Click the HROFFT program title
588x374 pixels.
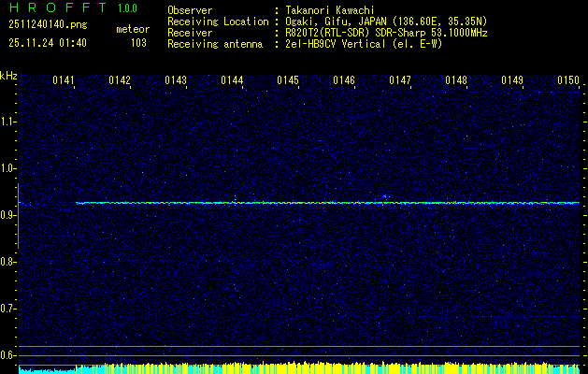tap(57, 7)
